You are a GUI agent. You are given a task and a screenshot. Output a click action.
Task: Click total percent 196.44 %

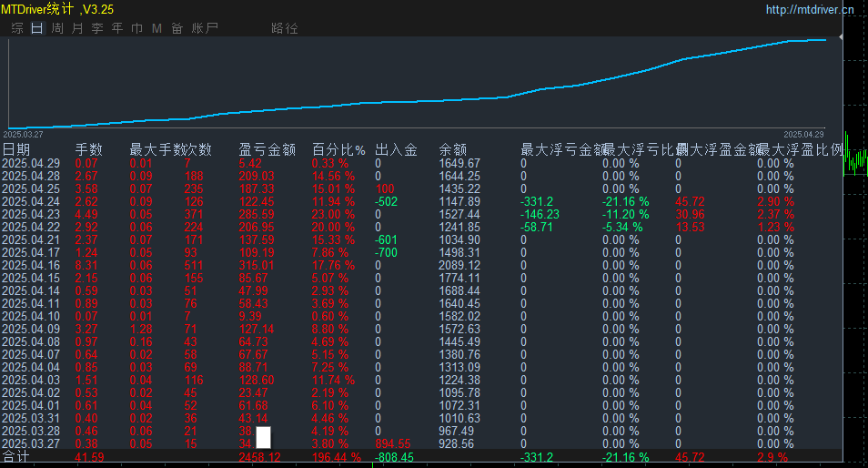point(337,457)
